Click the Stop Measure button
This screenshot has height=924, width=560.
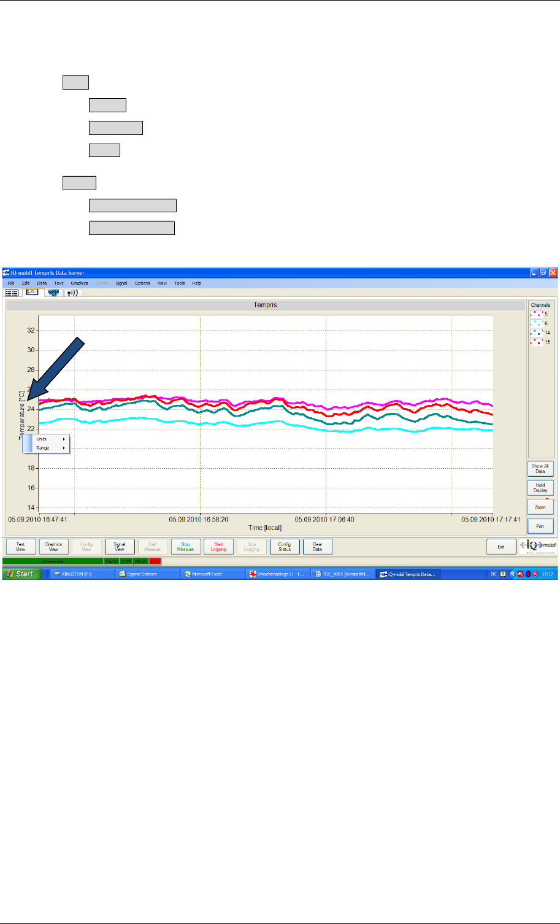[x=186, y=547]
